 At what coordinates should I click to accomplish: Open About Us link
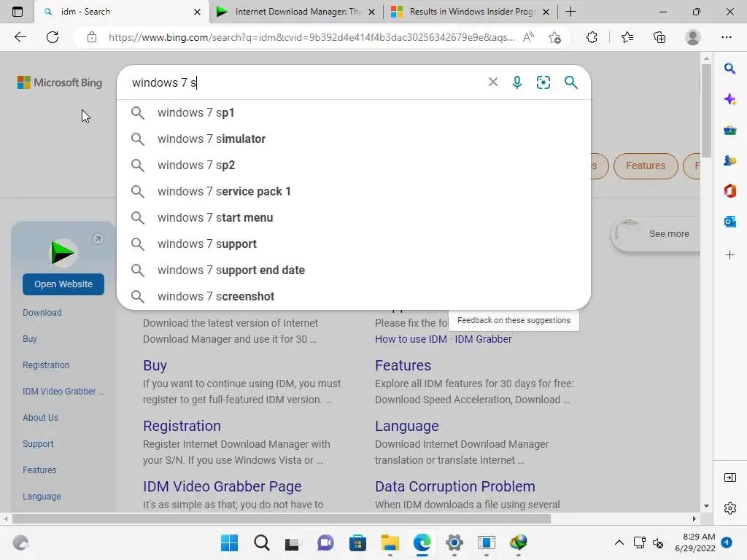click(x=41, y=418)
